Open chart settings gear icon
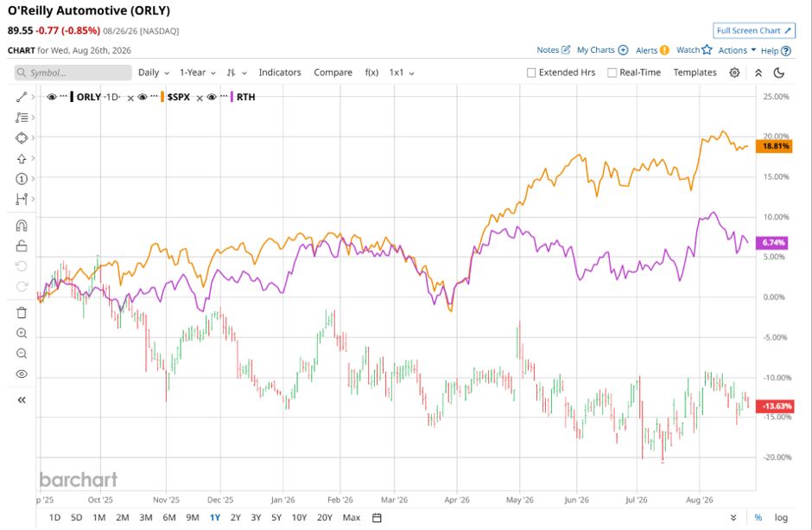812x530 pixels. 734,73
